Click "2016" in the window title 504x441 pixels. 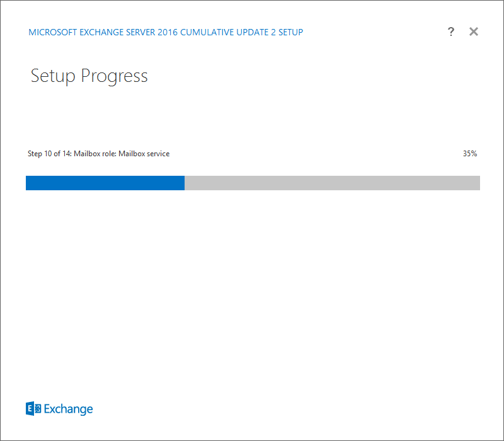pyautogui.click(x=168, y=32)
